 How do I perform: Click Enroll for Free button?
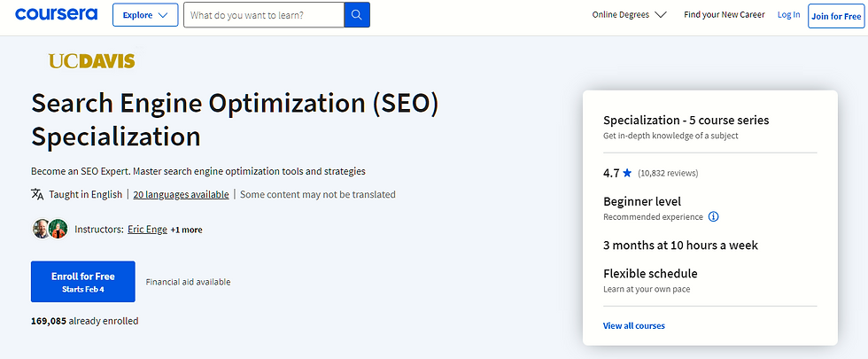(83, 281)
